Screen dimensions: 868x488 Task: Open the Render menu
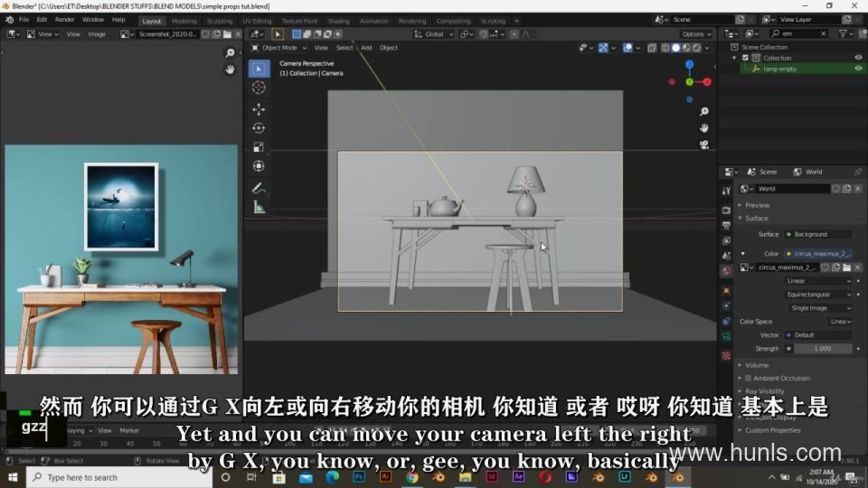[64, 19]
